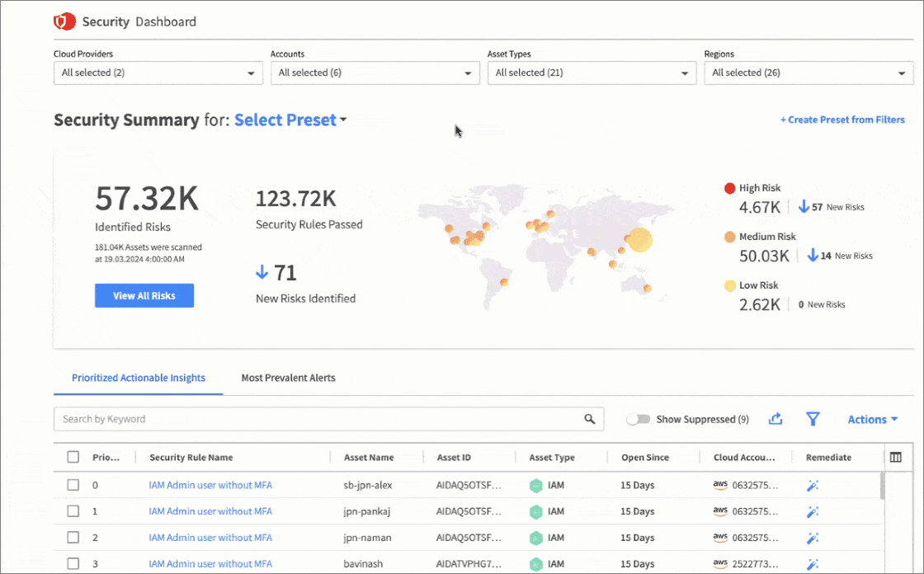The height and width of the screenshot is (574, 924).
Task: Check the box for priority 2 row
Action: click(73, 538)
